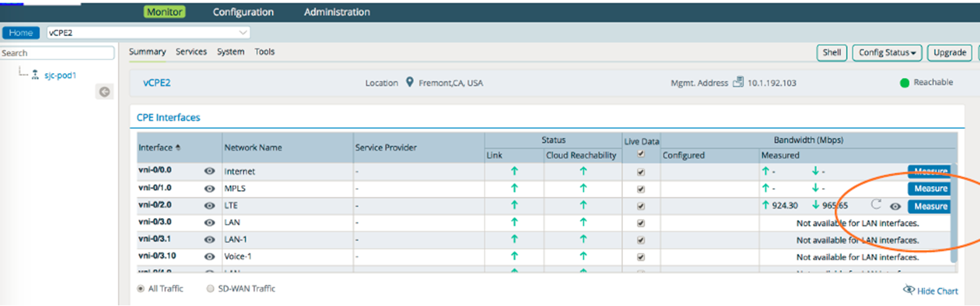Toggle Live Data checkbox for Internet row
Screen dimensions: 980x306
click(x=641, y=172)
